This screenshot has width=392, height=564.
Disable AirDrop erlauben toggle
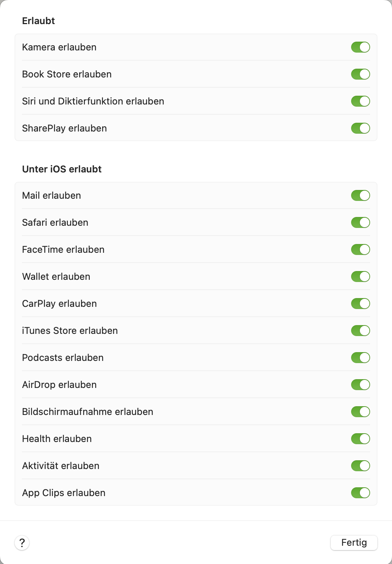click(360, 385)
